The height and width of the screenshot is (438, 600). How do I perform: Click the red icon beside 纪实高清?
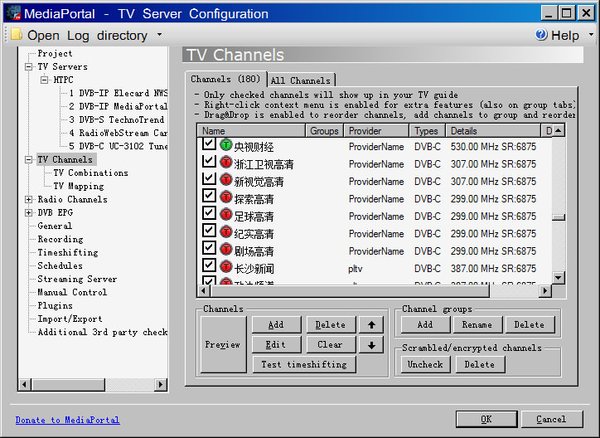pyautogui.click(x=226, y=232)
